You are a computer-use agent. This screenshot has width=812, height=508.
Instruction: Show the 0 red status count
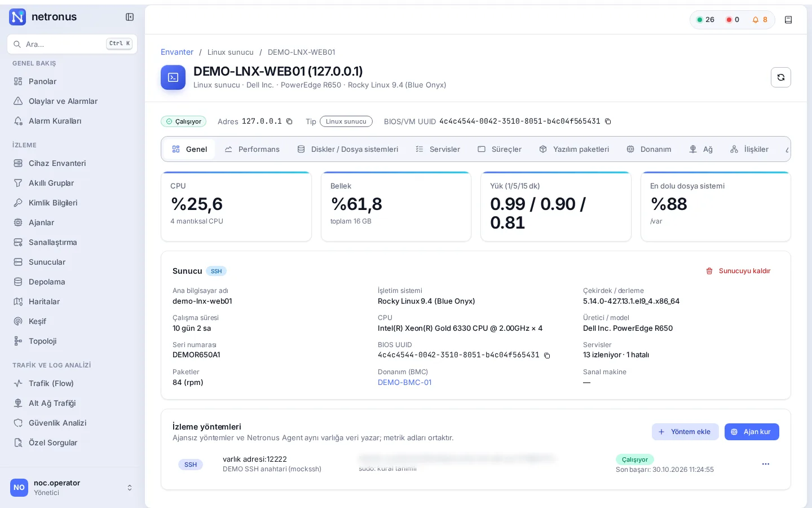[733, 20]
